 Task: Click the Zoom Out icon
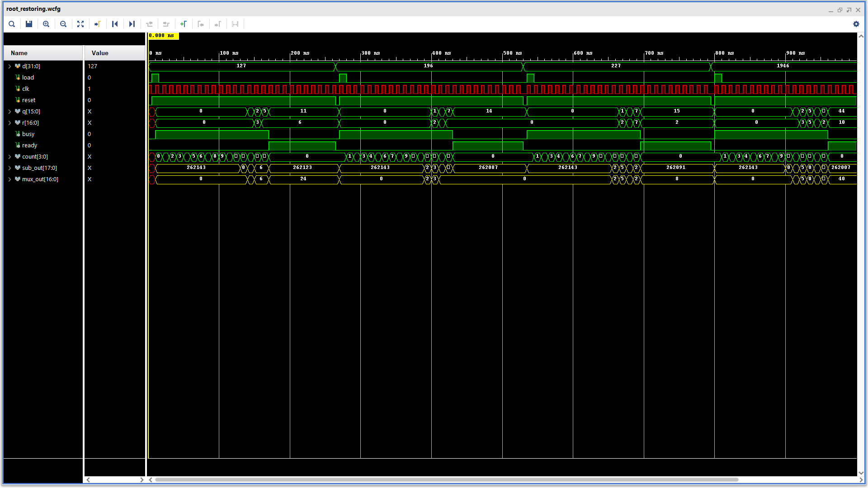63,24
